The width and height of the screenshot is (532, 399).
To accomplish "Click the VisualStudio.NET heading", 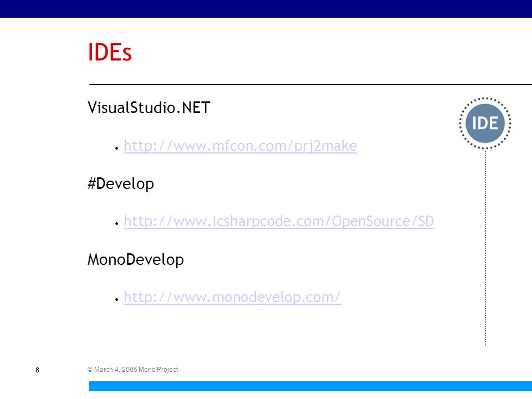I will [x=149, y=108].
